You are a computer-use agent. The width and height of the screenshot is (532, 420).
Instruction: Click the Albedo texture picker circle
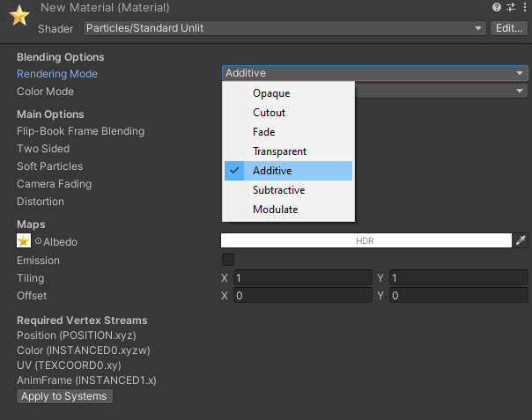pos(38,241)
